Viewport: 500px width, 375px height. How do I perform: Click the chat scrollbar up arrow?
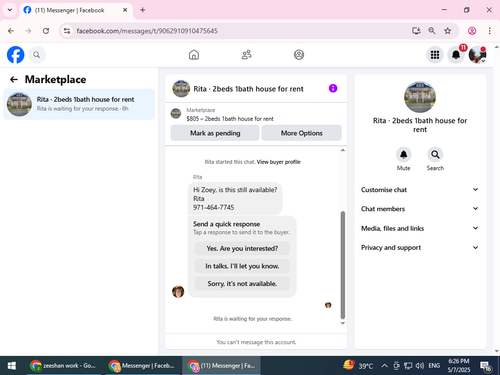pyautogui.click(x=343, y=150)
